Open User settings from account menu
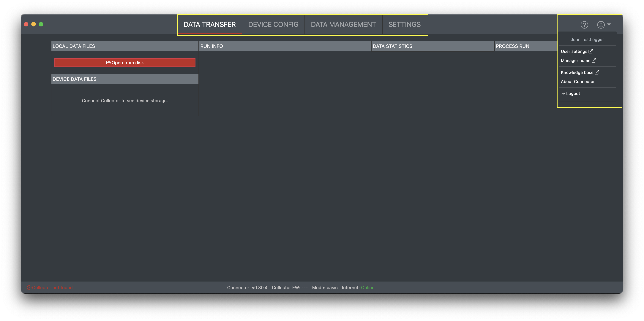The height and width of the screenshot is (321, 644). click(x=574, y=51)
